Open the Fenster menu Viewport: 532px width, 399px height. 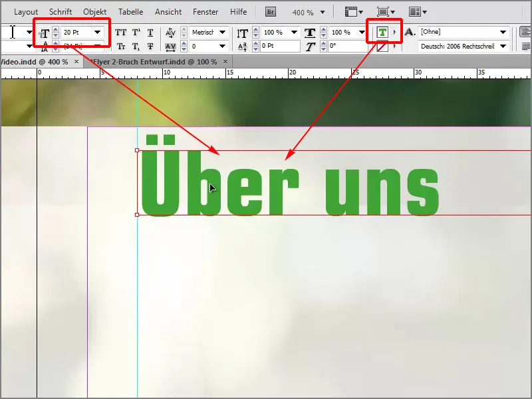click(x=205, y=12)
